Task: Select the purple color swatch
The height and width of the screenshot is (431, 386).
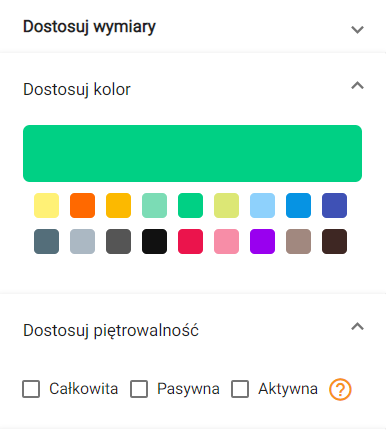Action: (262, 241)
